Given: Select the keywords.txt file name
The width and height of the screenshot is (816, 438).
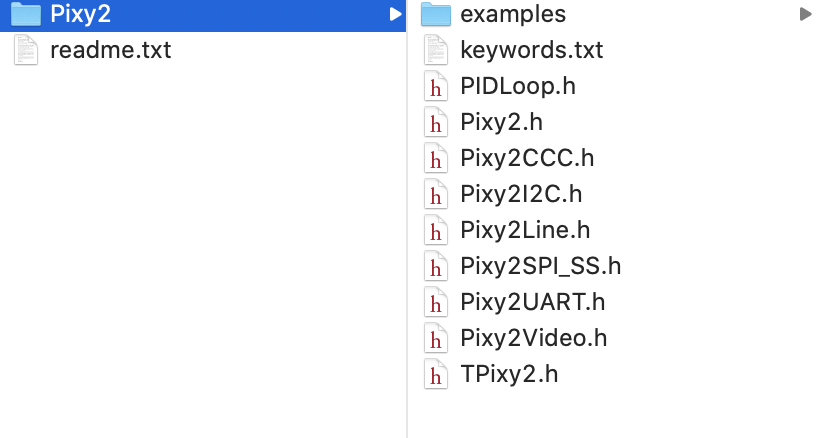Looking at the screenshot, I should tap(532, 50).
